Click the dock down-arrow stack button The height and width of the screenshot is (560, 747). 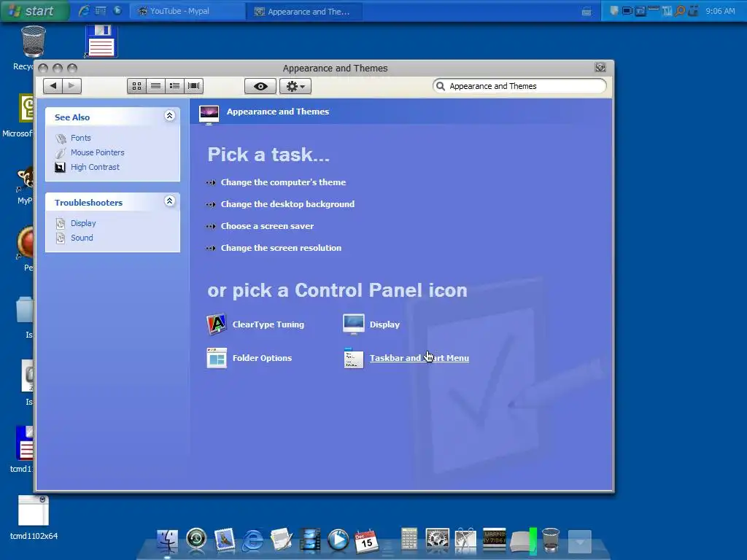(580, 542)
